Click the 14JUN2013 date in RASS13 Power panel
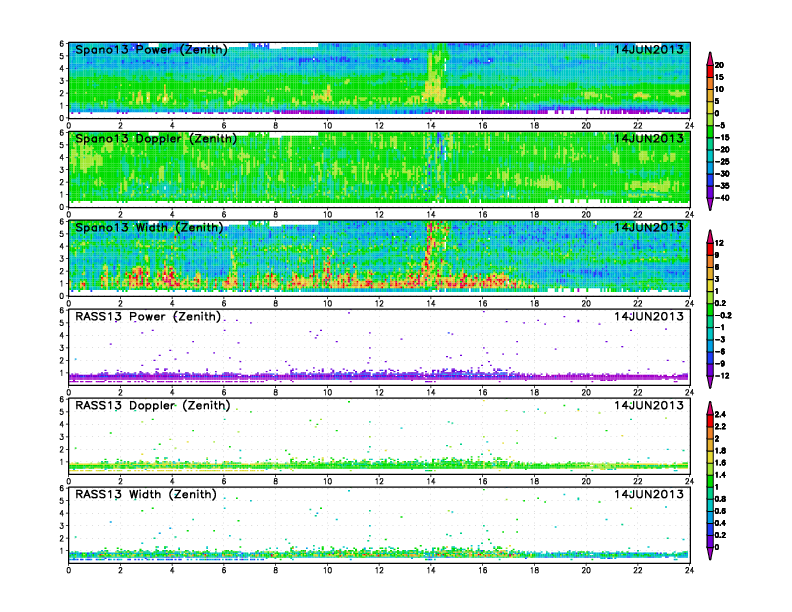792x612 pixels. (649, 317)
